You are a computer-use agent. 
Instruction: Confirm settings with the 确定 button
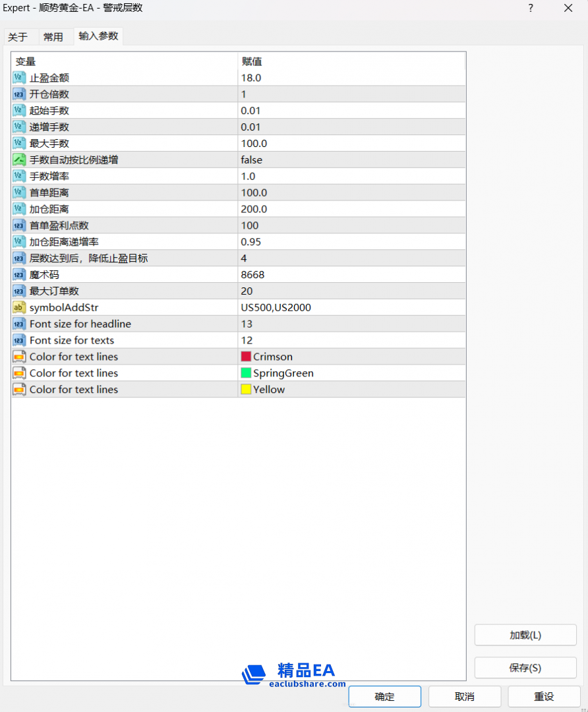tap(384, 696)
